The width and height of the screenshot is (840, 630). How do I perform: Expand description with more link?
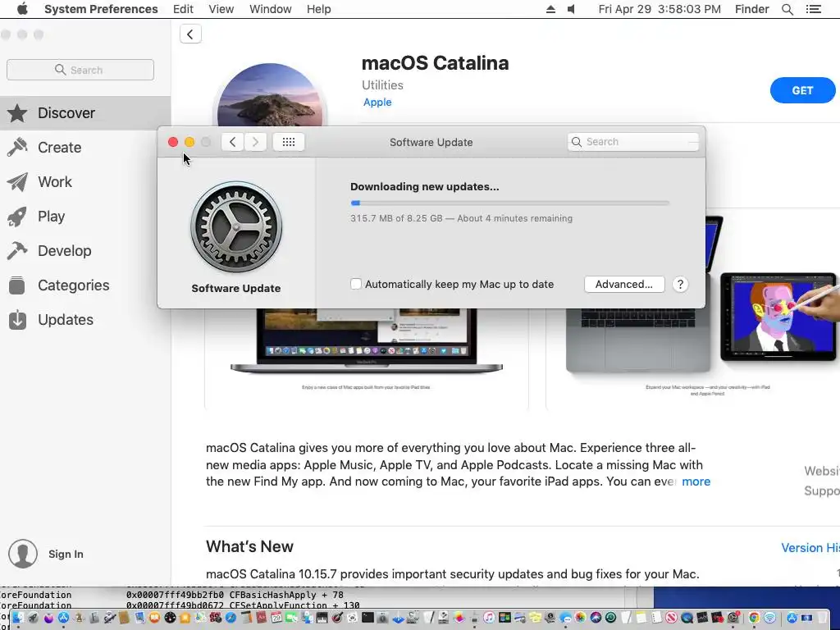coord(696,482)
